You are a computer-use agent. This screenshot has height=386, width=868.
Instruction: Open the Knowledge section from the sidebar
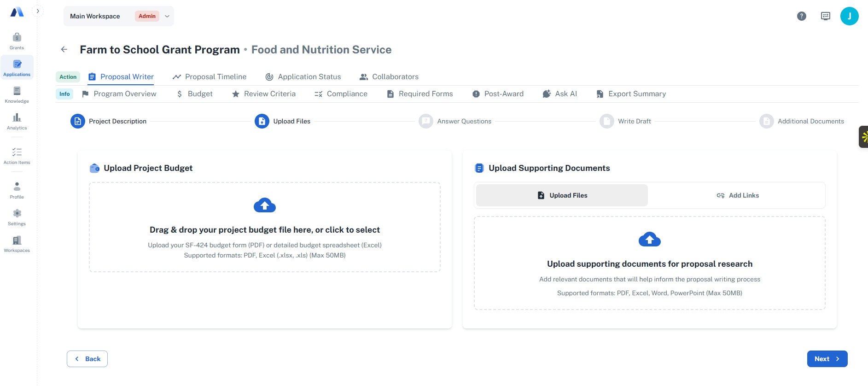[17, 94]
